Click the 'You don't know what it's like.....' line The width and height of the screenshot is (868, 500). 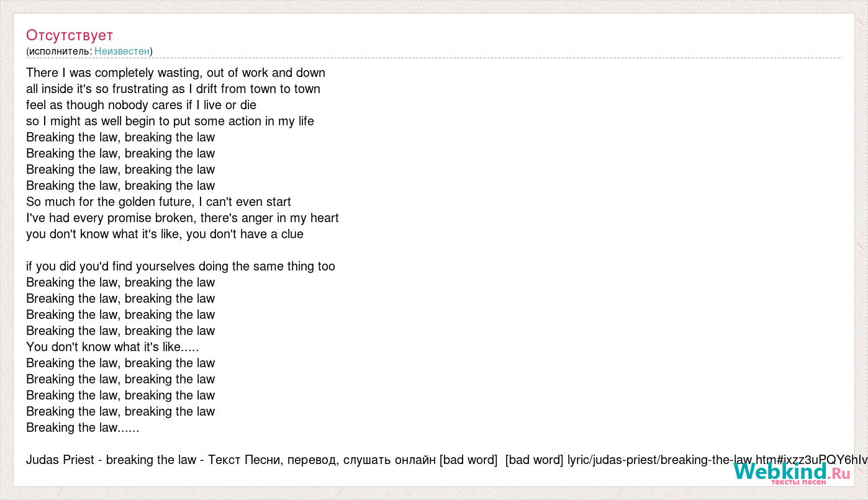pos(112,347)
